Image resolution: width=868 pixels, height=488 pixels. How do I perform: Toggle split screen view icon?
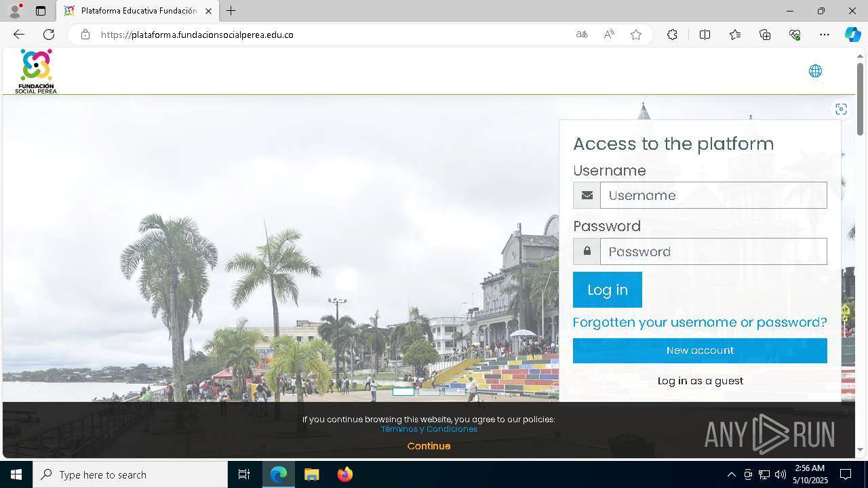tap(705, 35)
